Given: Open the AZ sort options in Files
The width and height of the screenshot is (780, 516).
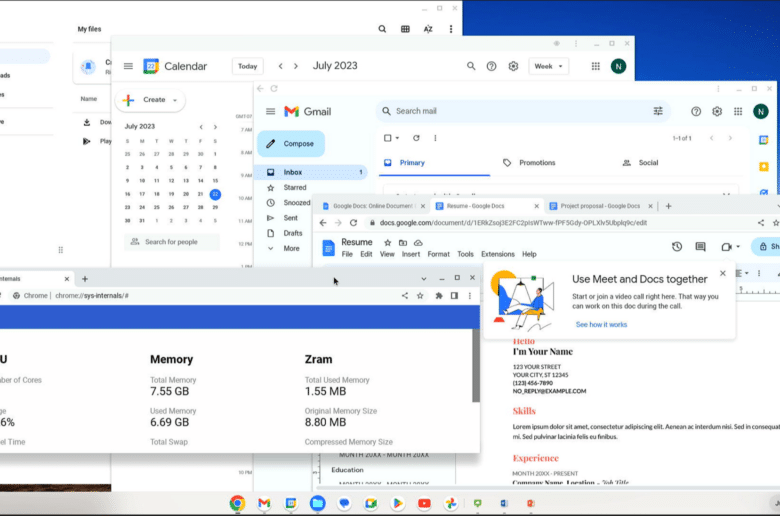Looking at the screenshot, I should (428, 29).
